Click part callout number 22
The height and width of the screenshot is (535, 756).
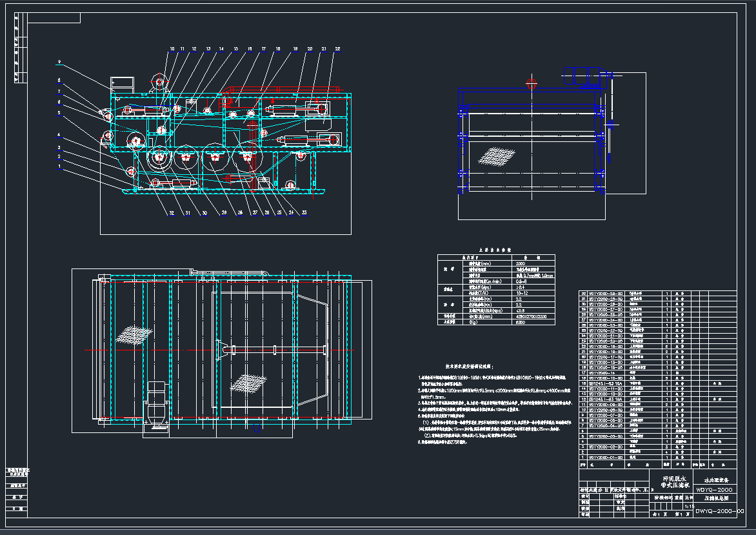pyautogui.click(x=337, y=49)
